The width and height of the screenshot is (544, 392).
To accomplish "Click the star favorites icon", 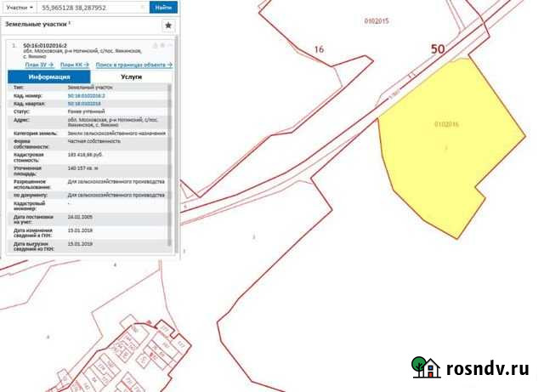I will tap(168, 26).
